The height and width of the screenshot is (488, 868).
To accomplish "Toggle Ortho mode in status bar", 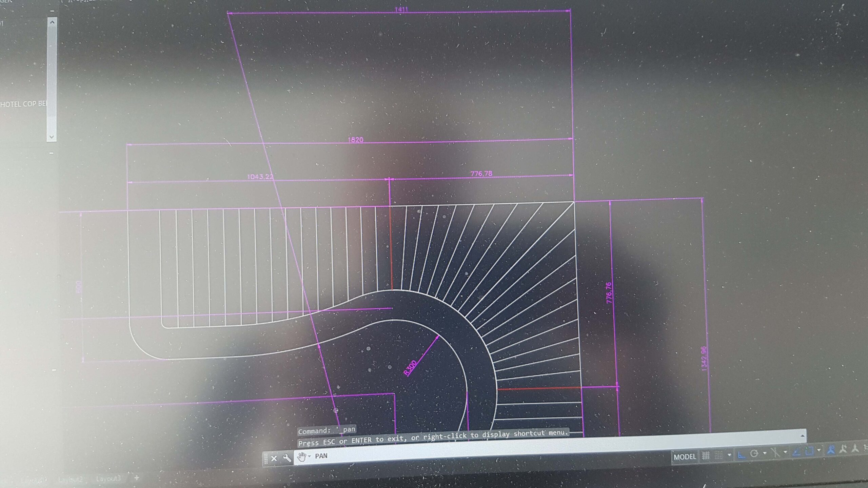I will 741,455.
